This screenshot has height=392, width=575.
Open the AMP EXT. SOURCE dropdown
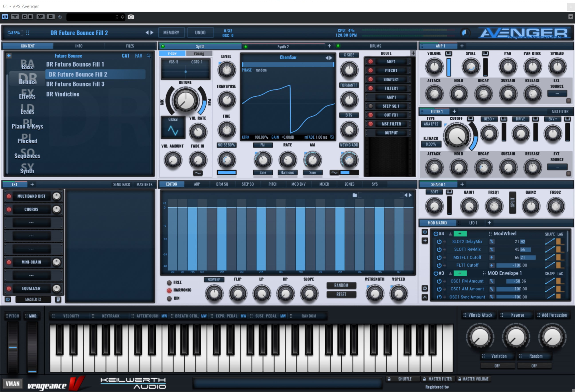(x=557, y=94)
